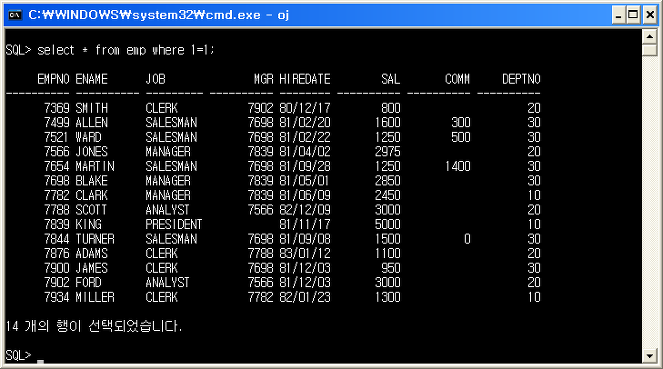Click salary value 2975
The width and height of the screenshot is (663, 369).
point(387,152)
